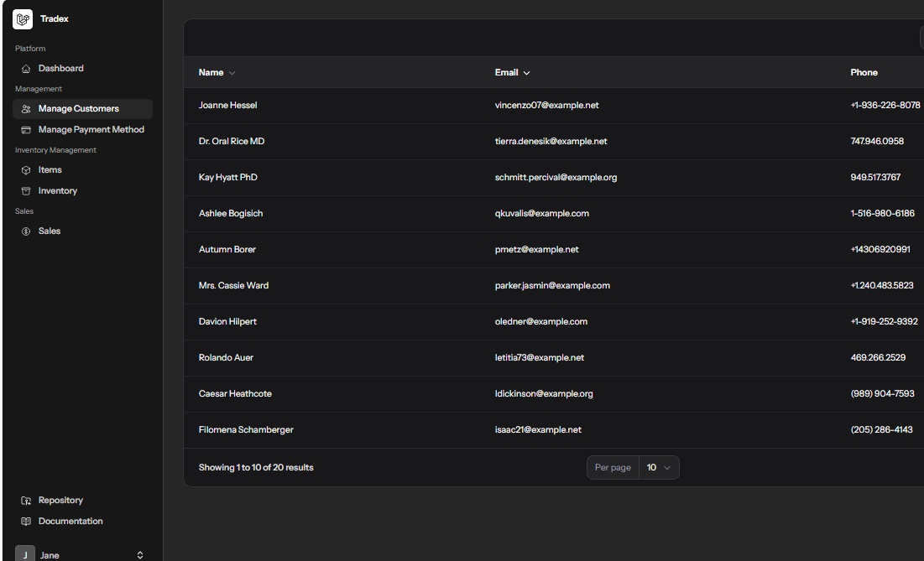Screen dimensions: 924x561
Task: Select the Rolando Auer cell
Action: pyautogui.click(x=226, y=357)
